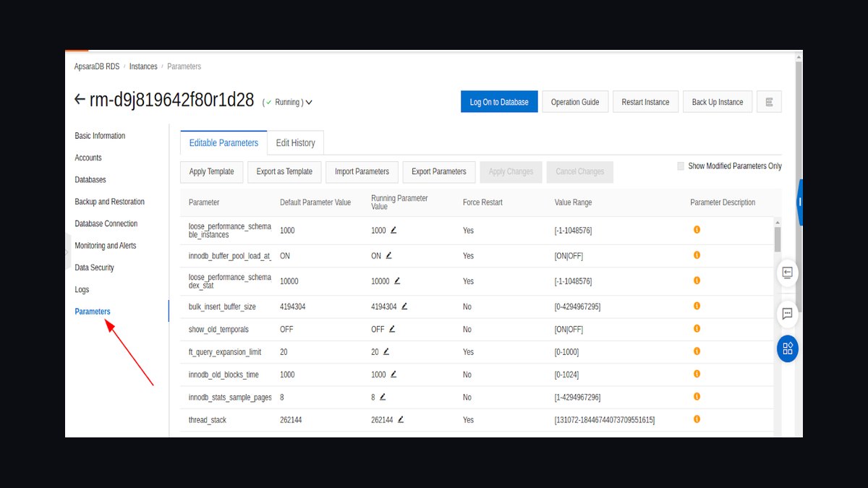This screenshot has height=488, width=868.
Task: Open the list icon beside Back Up Instance
Action: tap(769, 102)
